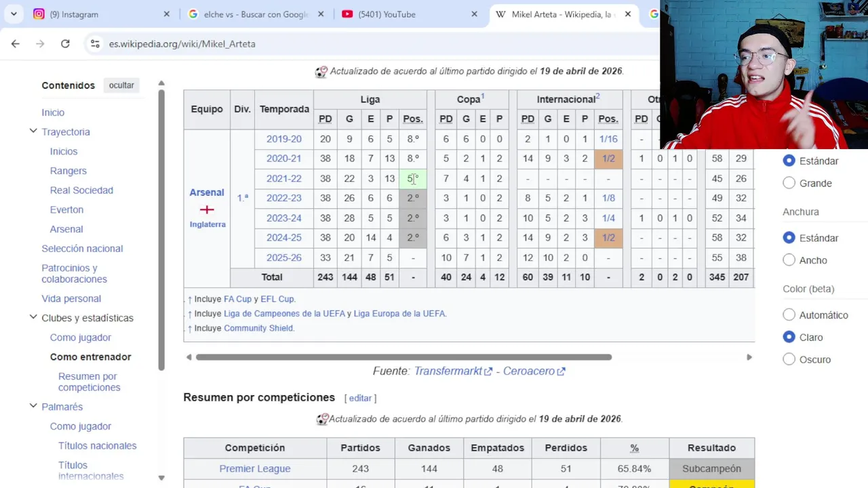The image size is (868, 488).
Task: Jump to Arsenal subsection in contents
Action: [66, 229]
